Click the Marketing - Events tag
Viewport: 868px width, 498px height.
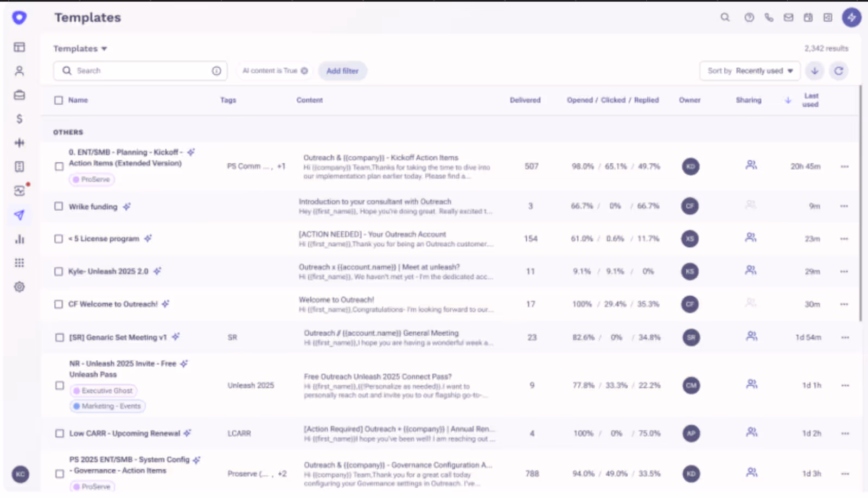tap(107, 406)
